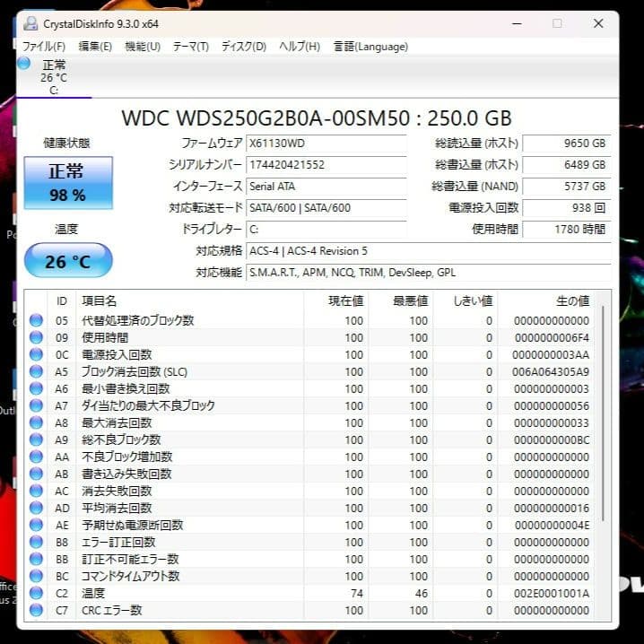Click the status orb for row B8
This screenshot has height=644, width=644.
click(x=36, y=542)
